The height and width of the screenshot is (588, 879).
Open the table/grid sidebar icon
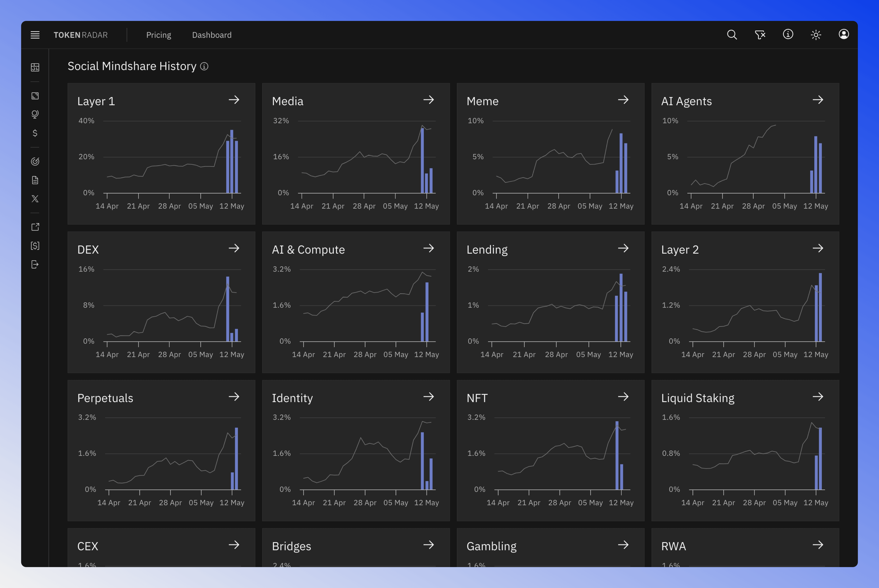pyautogui.click(x=35, y=67)
